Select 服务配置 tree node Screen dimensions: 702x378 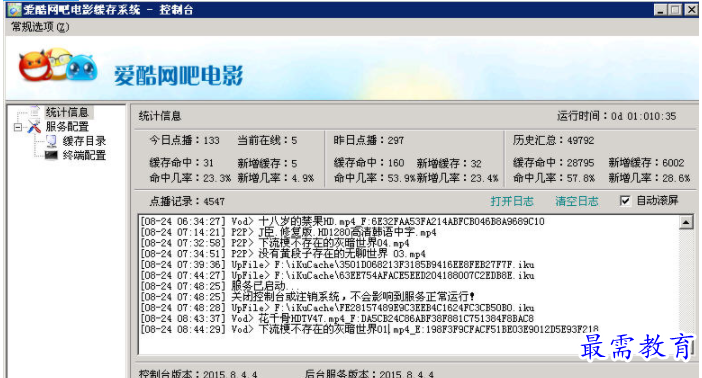pos(67,126)
